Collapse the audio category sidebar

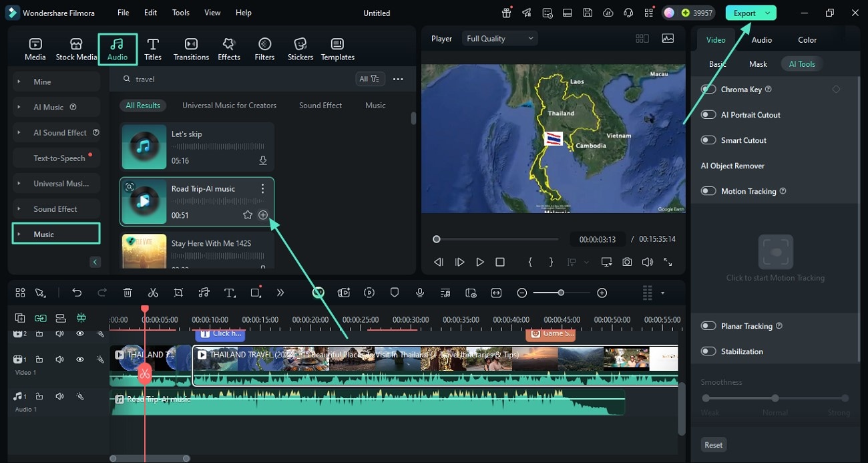click(95, 262)
